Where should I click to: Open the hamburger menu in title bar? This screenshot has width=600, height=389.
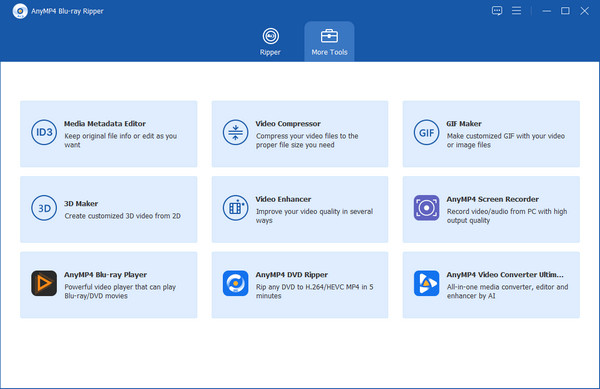click(516, 11)
